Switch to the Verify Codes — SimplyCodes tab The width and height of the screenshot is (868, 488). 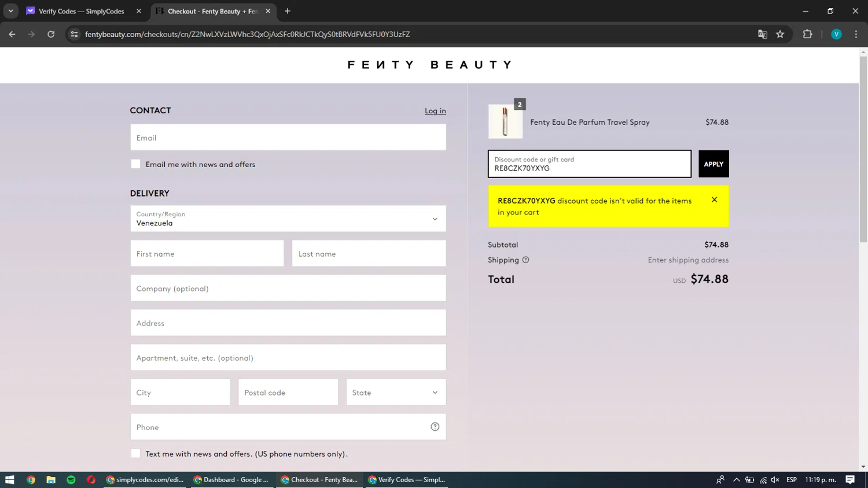tap(81, 11)
